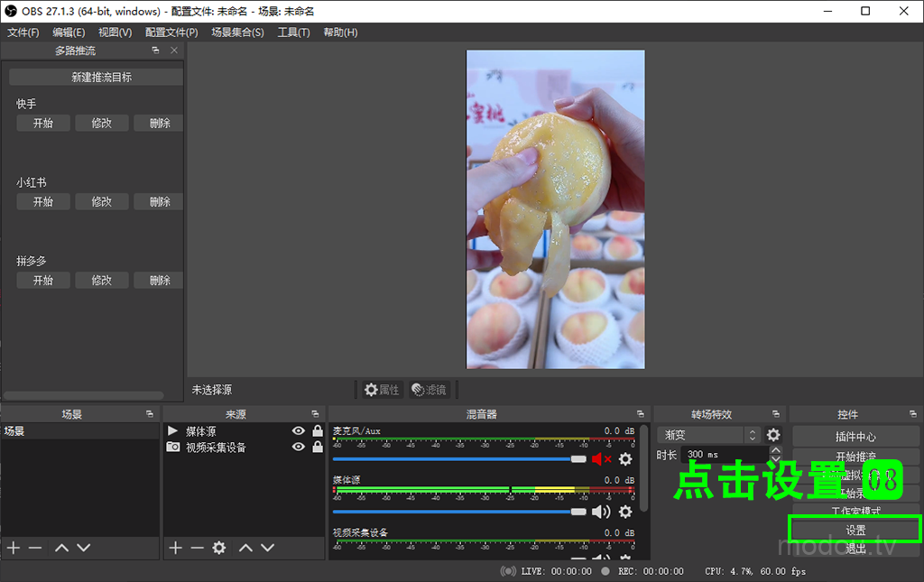Add a new source with plus icon
This screenshot has height=582, width=924.
click(176, 548)
